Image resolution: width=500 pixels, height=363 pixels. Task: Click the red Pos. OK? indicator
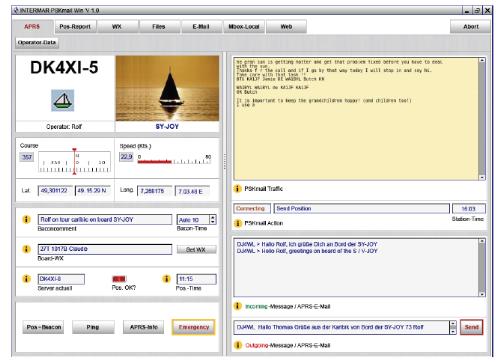click(x=119, y=279)
